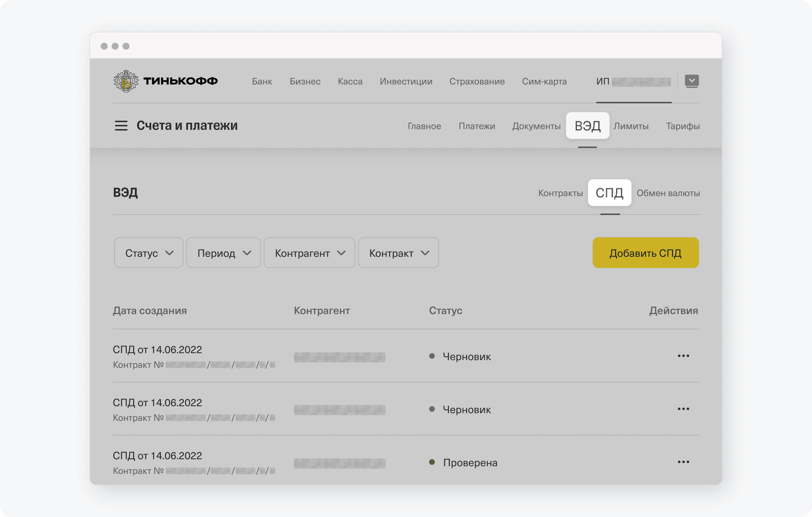Click the first row's Черновик status
Image resolution: width=812 pixels, height=517 pixels.
(467, 356)
